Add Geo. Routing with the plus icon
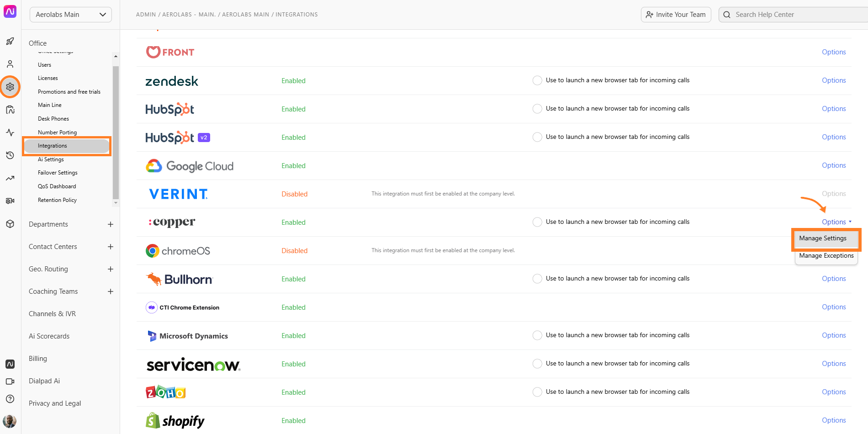868x434 pixels. [111, 269]
